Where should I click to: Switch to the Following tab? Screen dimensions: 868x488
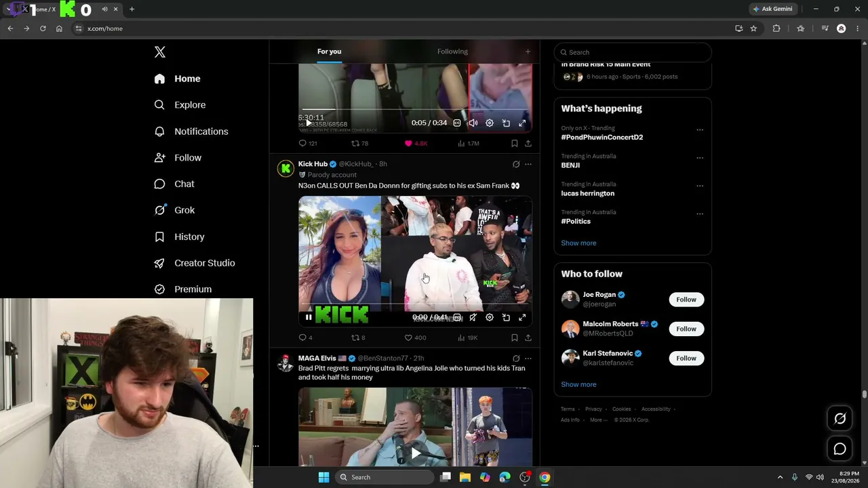(452, 52)
